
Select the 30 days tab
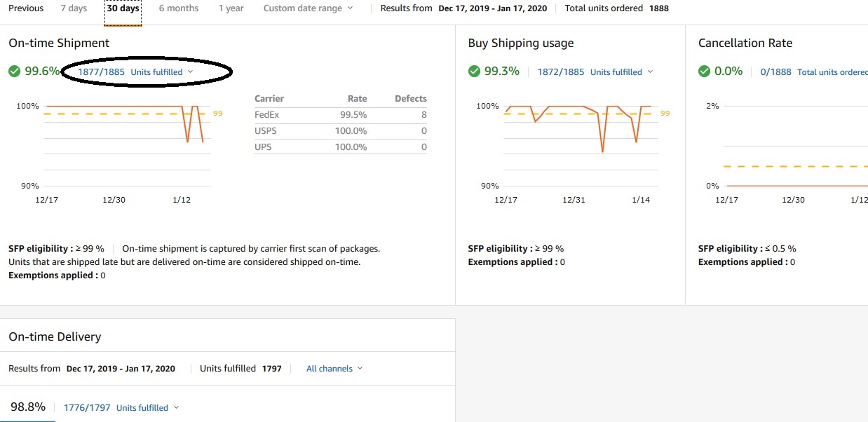123,8
